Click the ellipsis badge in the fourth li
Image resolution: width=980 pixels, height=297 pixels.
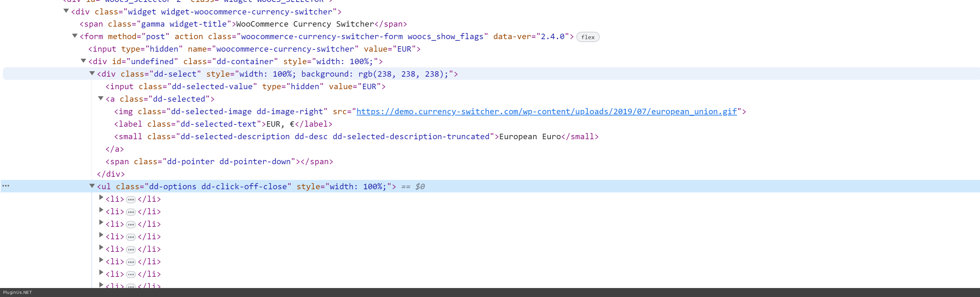tap(130, 237)
